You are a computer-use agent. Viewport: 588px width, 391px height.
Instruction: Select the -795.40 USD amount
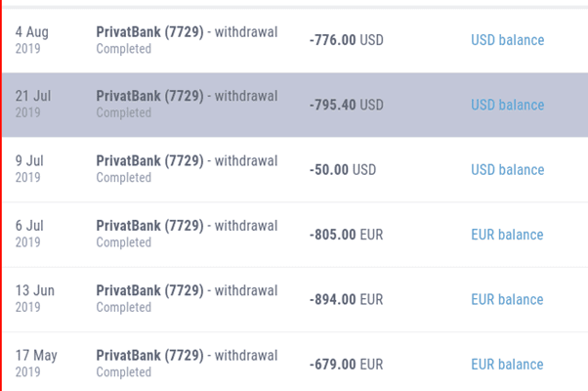tap(346, 105)
